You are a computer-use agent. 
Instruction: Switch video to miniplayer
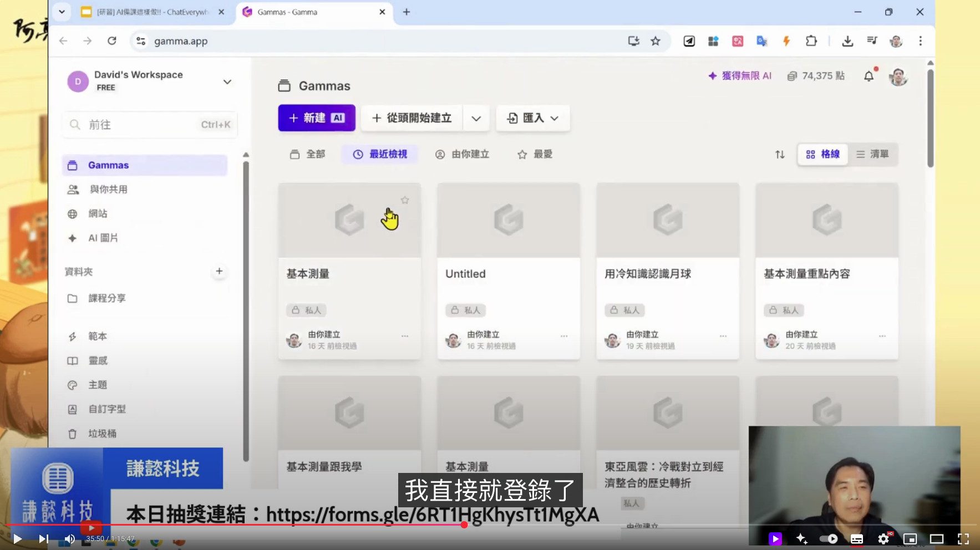pos(910,538)
